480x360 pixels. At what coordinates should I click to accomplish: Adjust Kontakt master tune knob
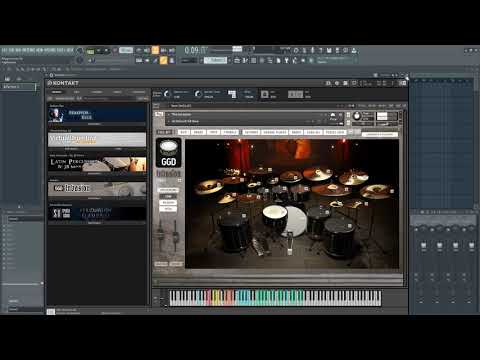tap(198, 94)
